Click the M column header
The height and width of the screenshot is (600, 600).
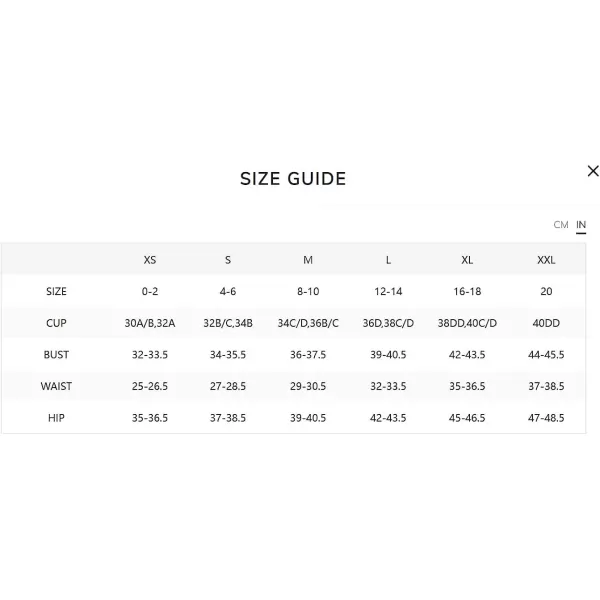[308, 260]
